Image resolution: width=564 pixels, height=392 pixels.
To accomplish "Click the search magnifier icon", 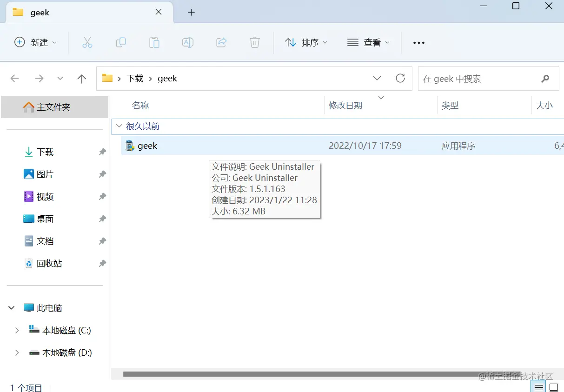I will 545,79.
